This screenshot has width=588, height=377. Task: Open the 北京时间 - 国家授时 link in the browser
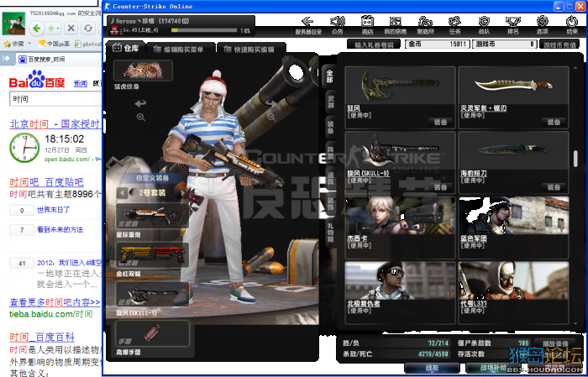pos(55,124)
